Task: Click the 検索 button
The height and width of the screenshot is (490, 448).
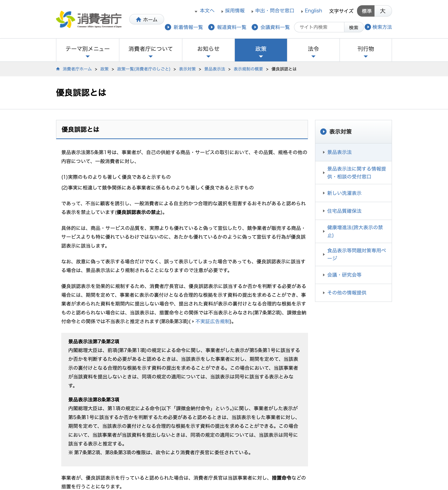Action: (x=354, y=27)
